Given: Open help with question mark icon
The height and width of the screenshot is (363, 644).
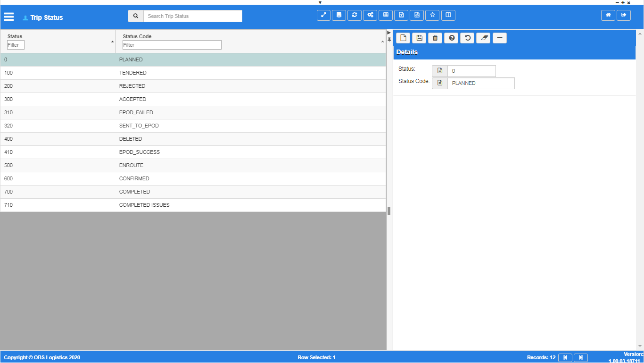Looking at the screenshot, I should coord(451,38).
